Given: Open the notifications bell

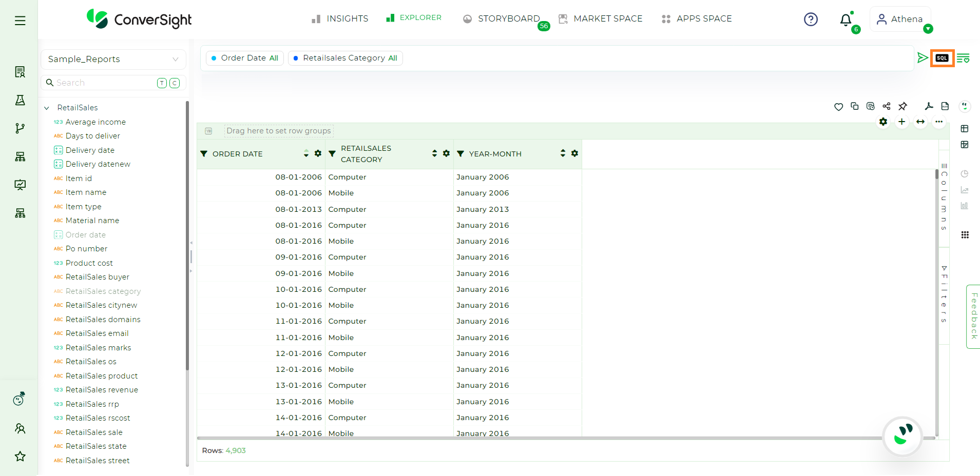Looking at the screenshot, I should click(846, 20).
